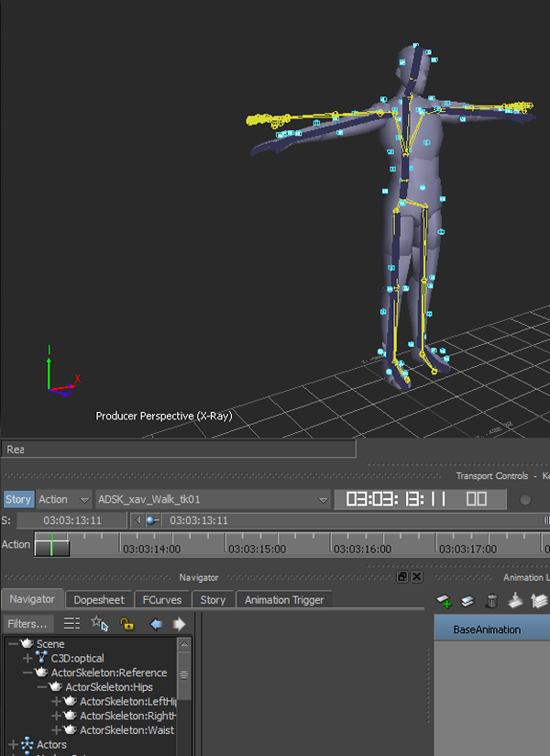Click the record button in Transport Controls

(525, 499)
